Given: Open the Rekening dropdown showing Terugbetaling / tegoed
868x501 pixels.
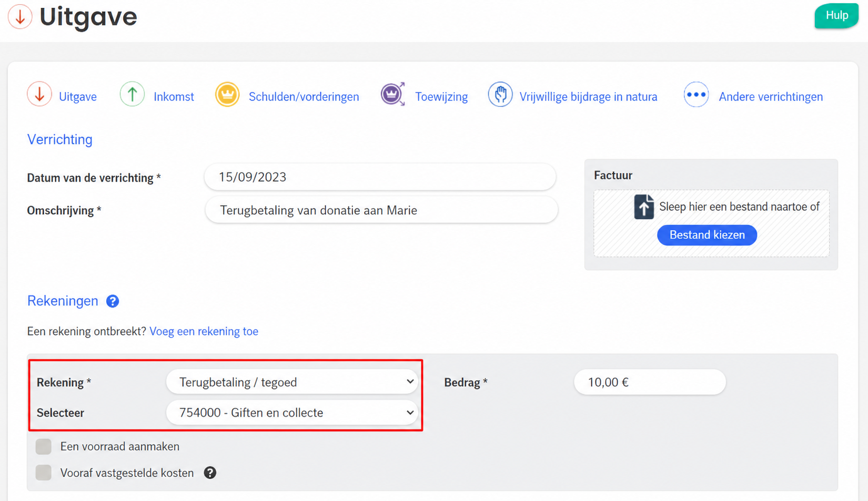Looking at the screenshot, I should [x=292, y=382].
